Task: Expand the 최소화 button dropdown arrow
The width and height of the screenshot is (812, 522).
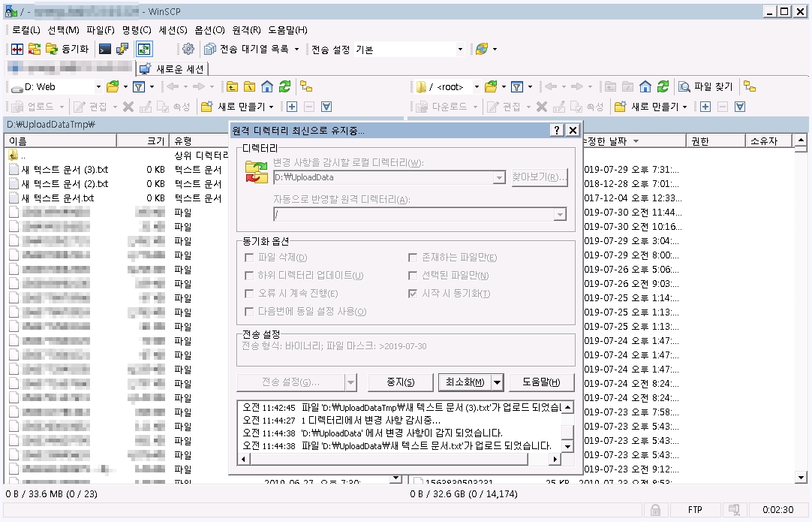Action: click(497, 382)
